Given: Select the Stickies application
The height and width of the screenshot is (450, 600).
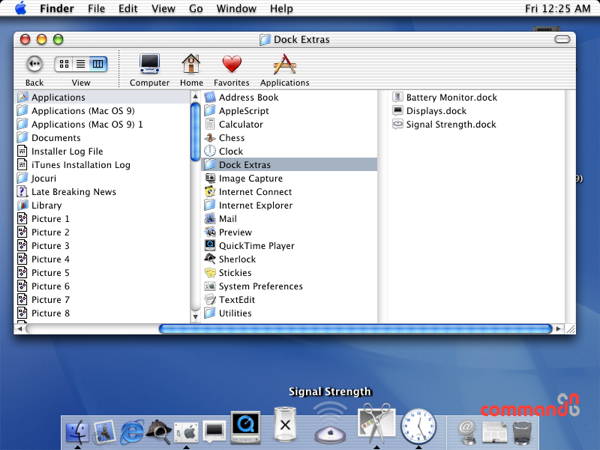Looking at the screenshot, I should (x=289, y=273).
